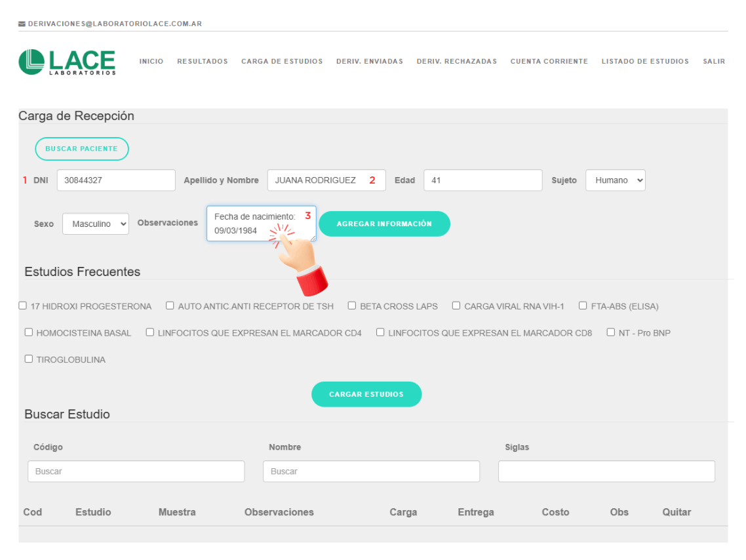Click the DNI input field
Viewport: 746px width, 560px height.
tap(116, 180)
